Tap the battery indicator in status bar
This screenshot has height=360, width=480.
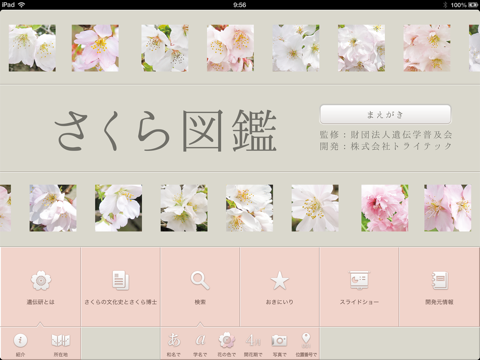tap(473, 5)
